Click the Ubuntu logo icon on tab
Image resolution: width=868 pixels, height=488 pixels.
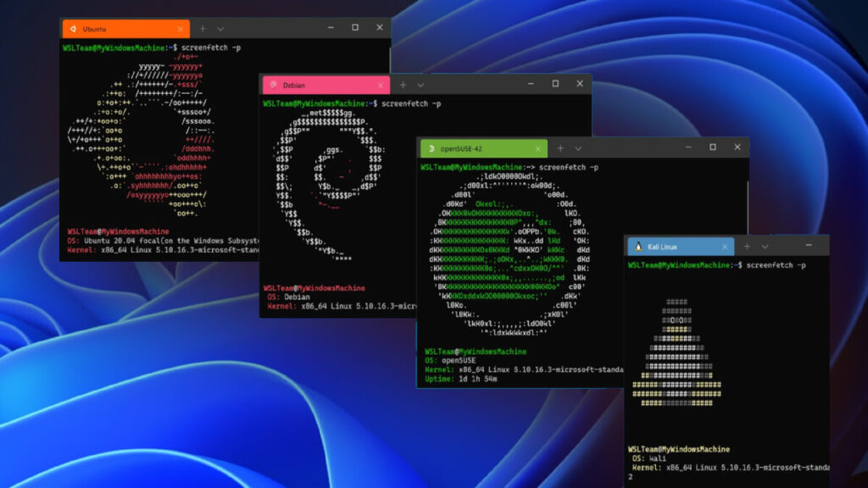pos(73,29)
